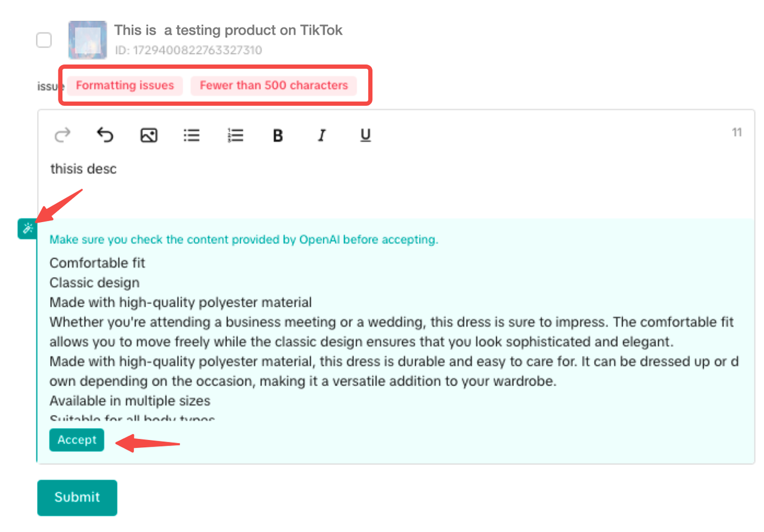Image resolution: width=764 pixels, height=532 pixels.
Task: Toggle underline formatting
Action: click(x=365, y=136)
